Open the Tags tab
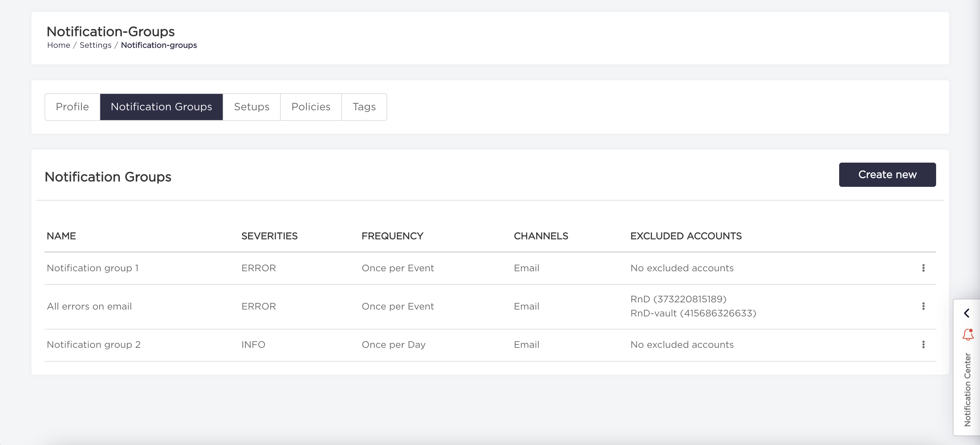 pyautogui.click(x=364, y=107)
